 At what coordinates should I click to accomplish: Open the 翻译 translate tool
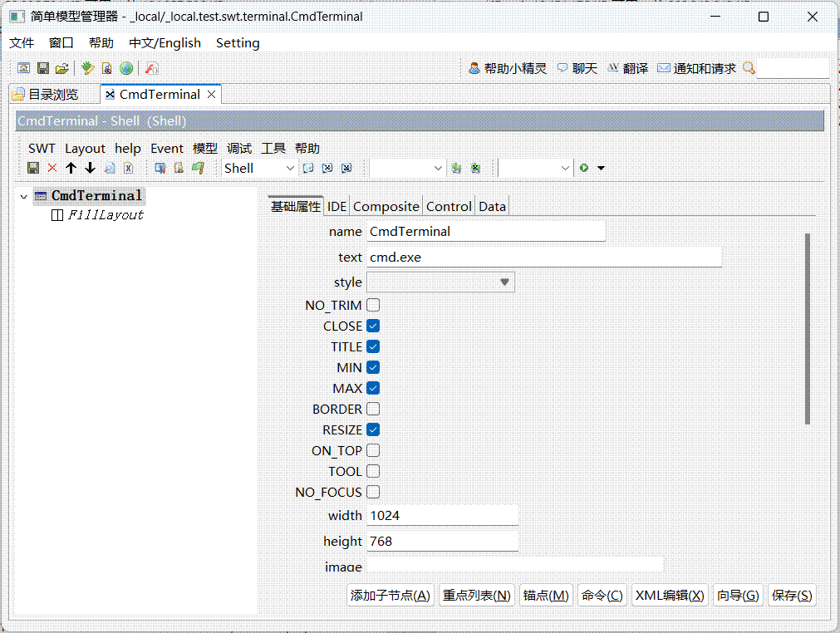[628, 69]
